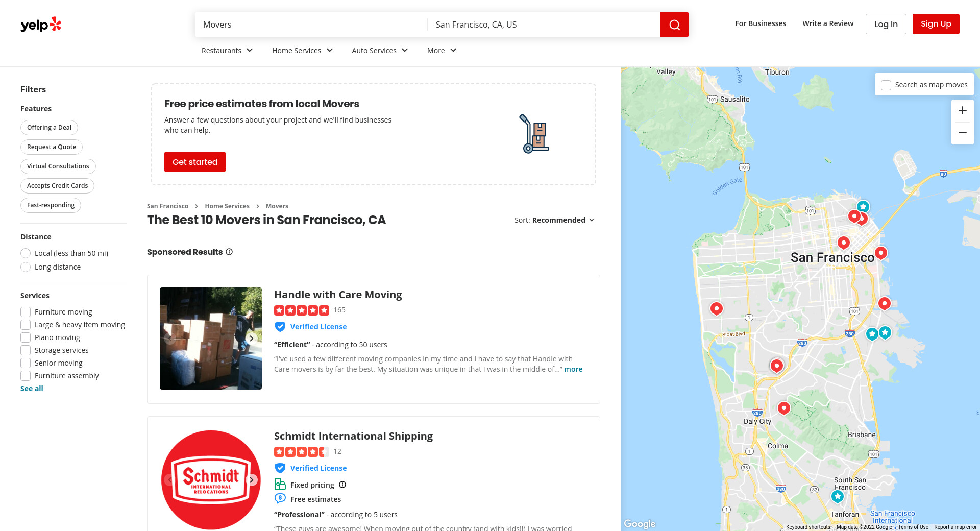The image size is (980, 531).
Task: Show next photo of Schmidt International Shipping
Action: [252, 480]
